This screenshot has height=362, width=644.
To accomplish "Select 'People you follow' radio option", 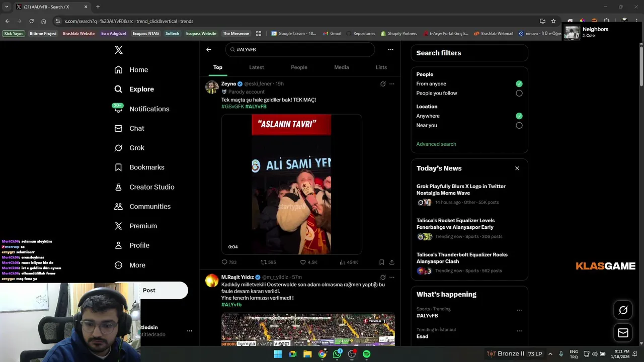I will point(519,93).
